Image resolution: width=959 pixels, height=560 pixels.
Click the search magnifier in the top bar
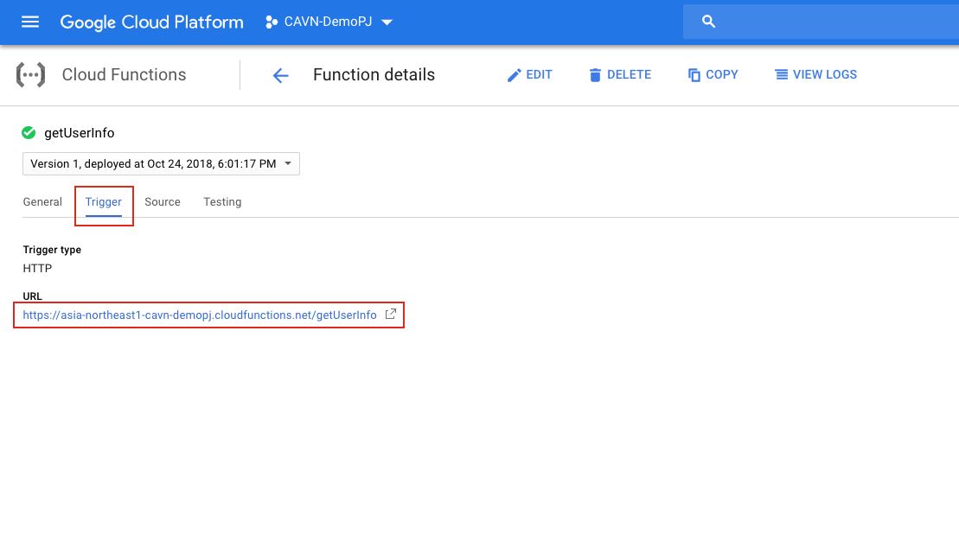click(x=708, y=21)
